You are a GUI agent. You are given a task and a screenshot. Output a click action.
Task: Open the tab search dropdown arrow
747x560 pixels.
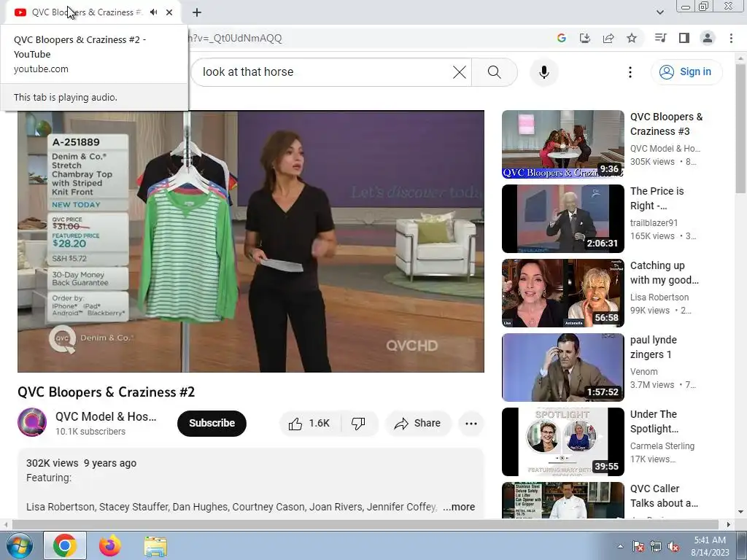click(x=659, y=12)
